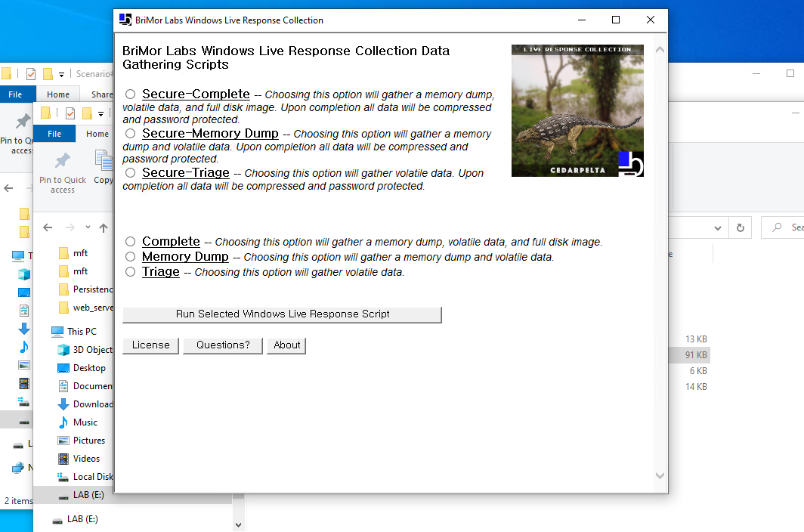Open Home tab in front Explorer window
804x532 pixels.
point(97,134)
